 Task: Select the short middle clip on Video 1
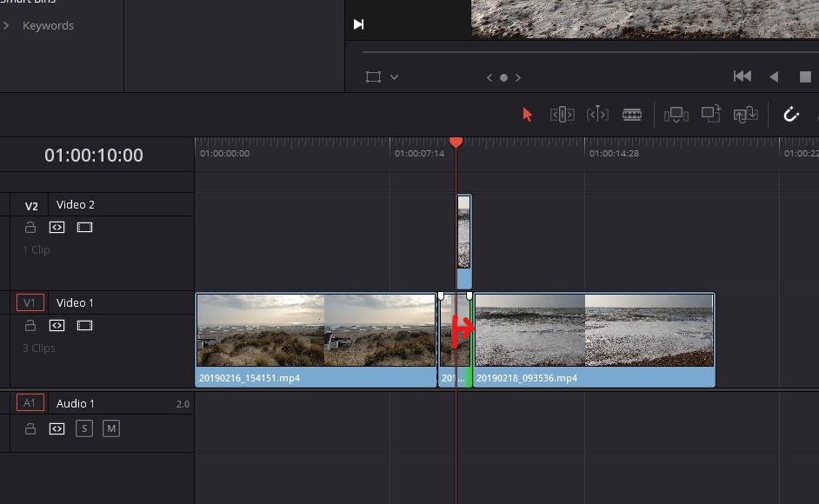click(x=455, y=340)
